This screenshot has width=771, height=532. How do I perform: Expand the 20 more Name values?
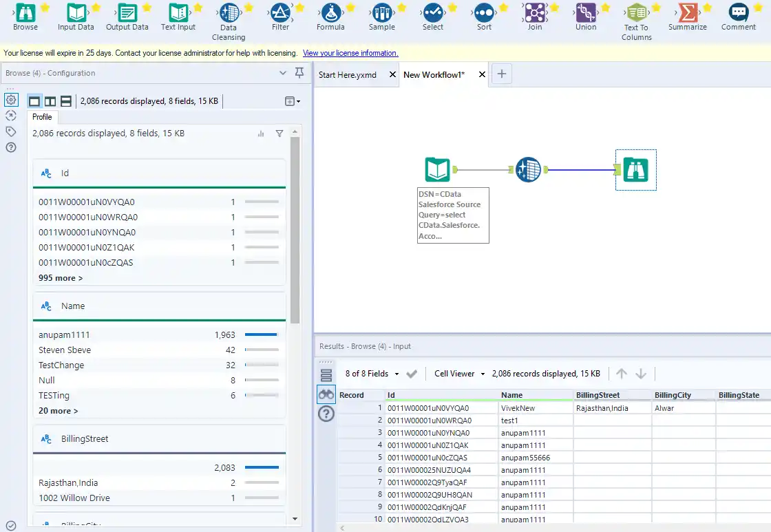click(x=58, y=410)
